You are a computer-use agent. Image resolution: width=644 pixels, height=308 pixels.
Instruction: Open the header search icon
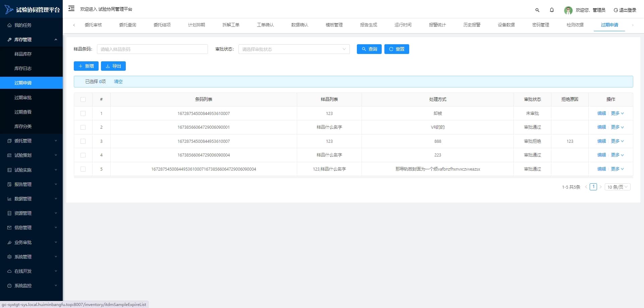click(537, 10)
